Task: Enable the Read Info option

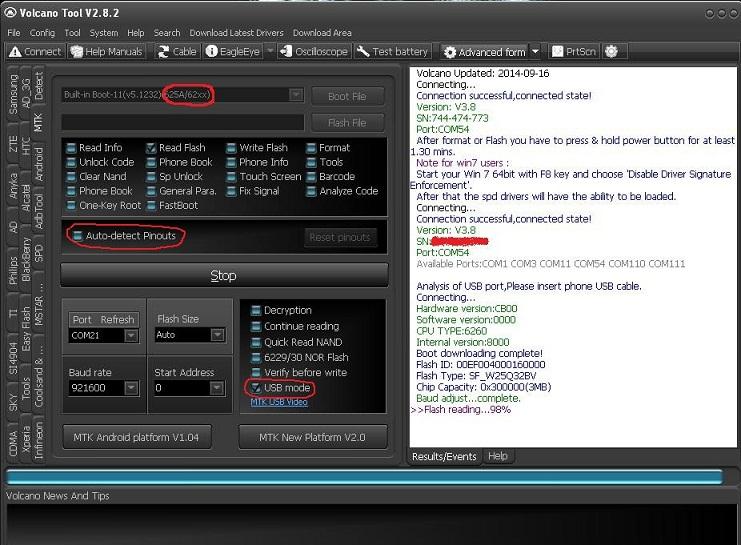Action: tap(95, 147)
